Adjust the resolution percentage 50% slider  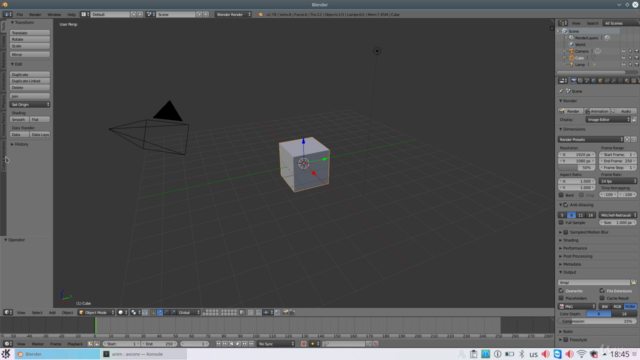(x=576, y=168)
